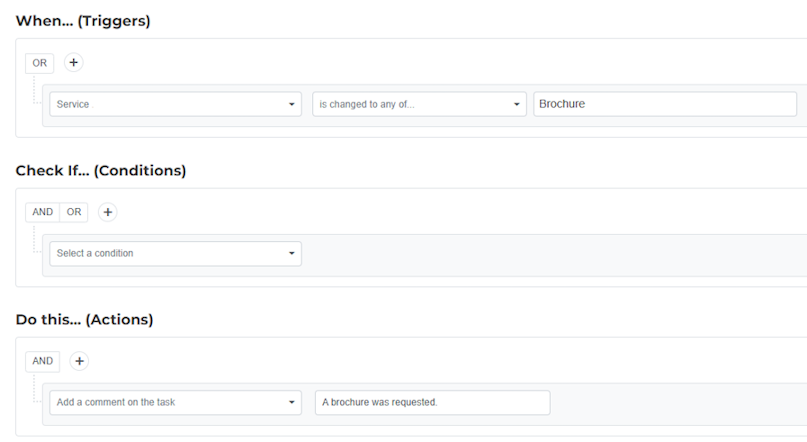Open the 'Select a condition' dropdown
807x442 pixels.
point(176,254)
